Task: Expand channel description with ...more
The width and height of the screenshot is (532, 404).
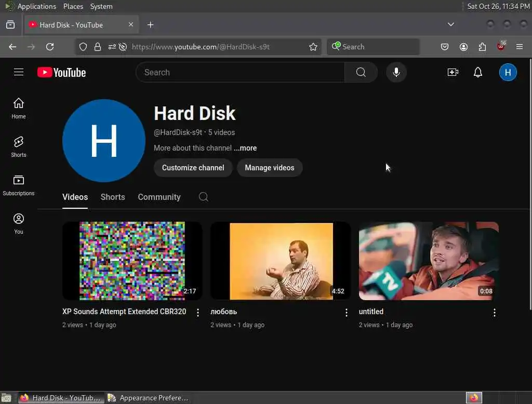Action: 245,148
